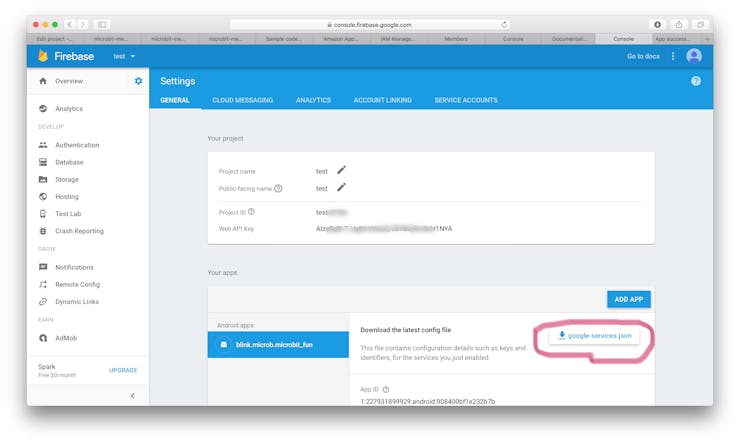This screenshot has height=444, width=740.
Task: Select the blink.microb.microbit_fun Android app
Action: pyautogui.click(x=278, y=345)
